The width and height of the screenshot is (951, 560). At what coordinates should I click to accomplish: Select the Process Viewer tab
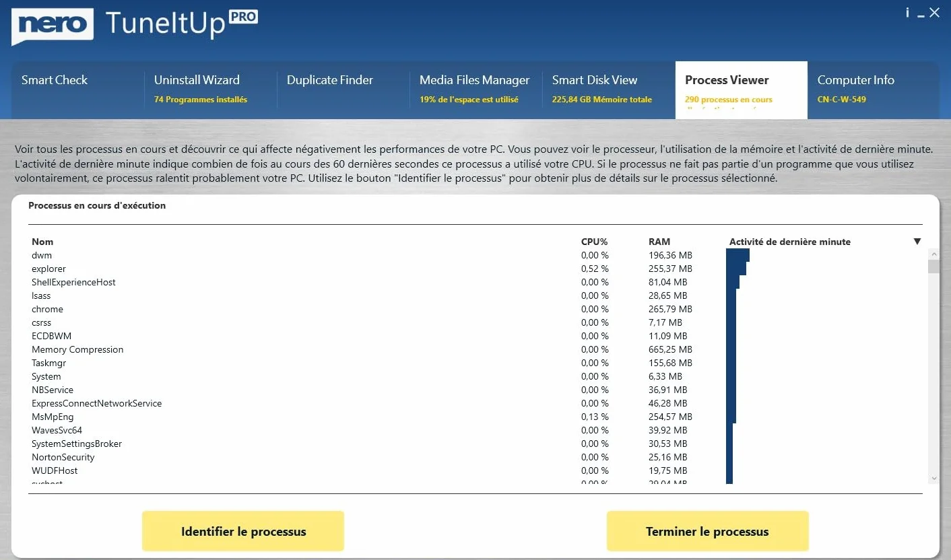tap(742, 90)
